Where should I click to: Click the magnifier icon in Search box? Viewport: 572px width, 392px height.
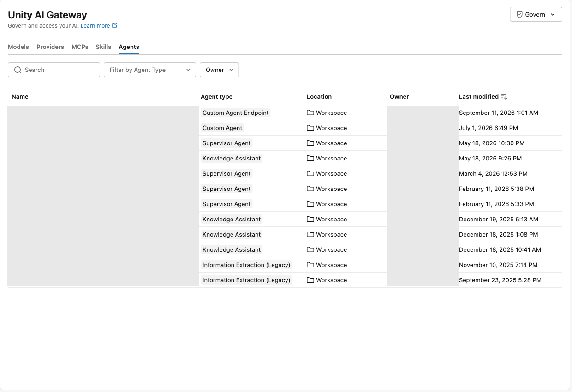pyautogui.click(x=18, y=70)
